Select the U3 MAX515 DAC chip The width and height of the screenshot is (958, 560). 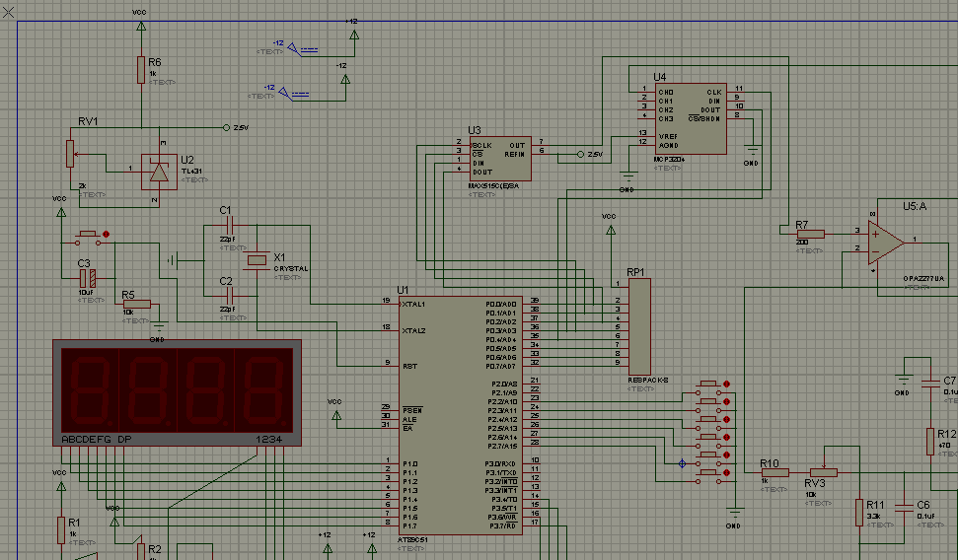pos(500,159)
